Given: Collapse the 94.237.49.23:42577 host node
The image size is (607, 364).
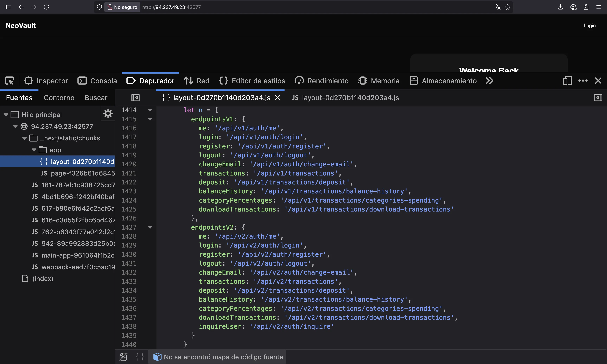Looking at the screenshot, I should coord(15,126).
